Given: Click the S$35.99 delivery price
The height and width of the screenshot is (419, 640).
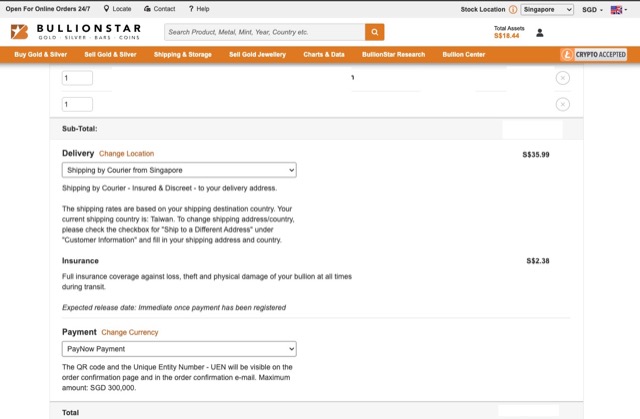Looking at the screenshot, I should (536, 155).
